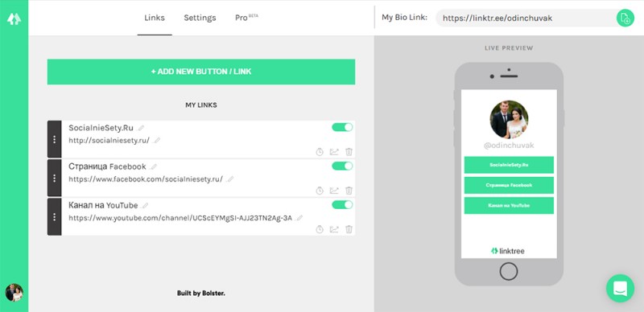
Task: Open the chat support bubble
Action: point(620,288)
